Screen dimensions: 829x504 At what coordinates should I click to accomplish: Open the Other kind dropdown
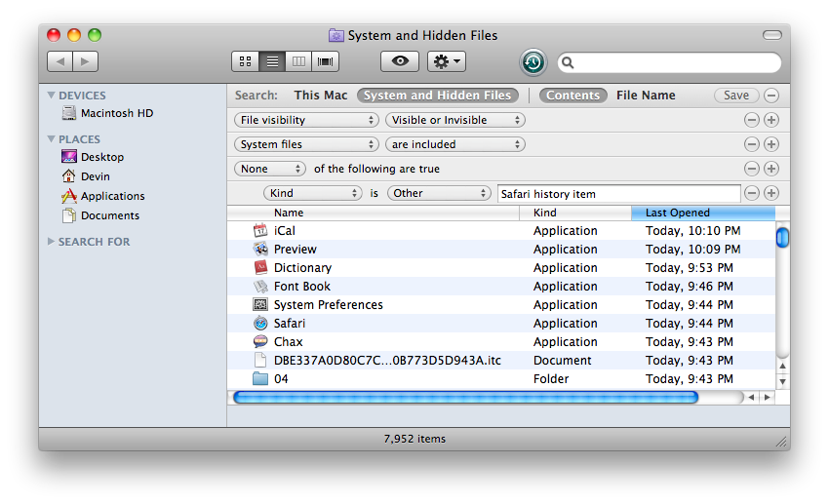439,193
